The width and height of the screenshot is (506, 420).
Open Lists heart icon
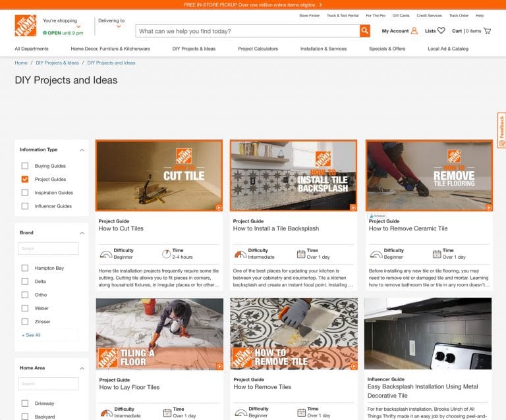click(441, 31)
